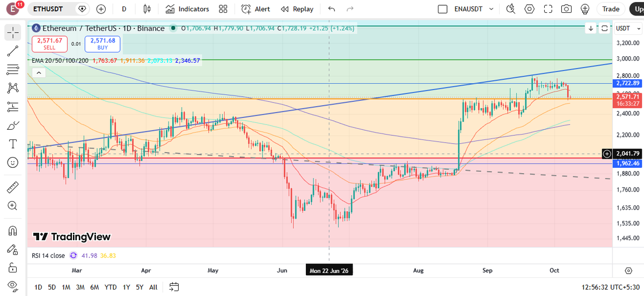
Task: Open the forecasting and position tools
Action: tap(13, 107)
